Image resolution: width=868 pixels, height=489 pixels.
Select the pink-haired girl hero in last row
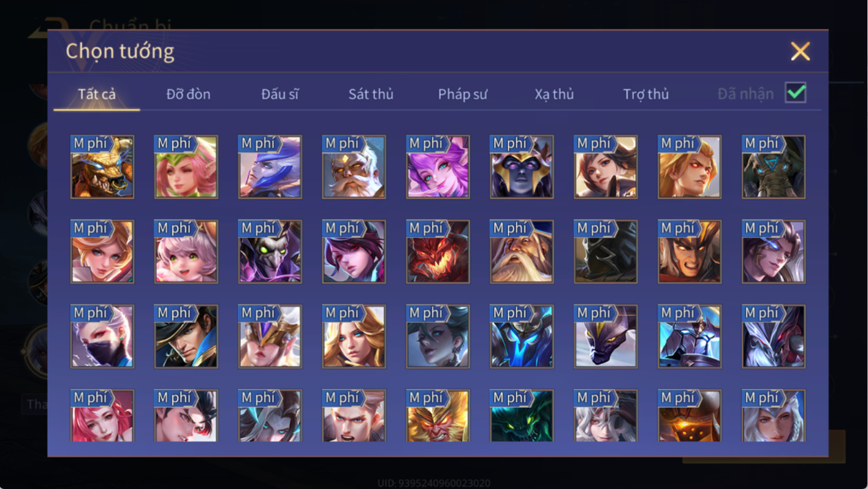click(x=102, y=416)
